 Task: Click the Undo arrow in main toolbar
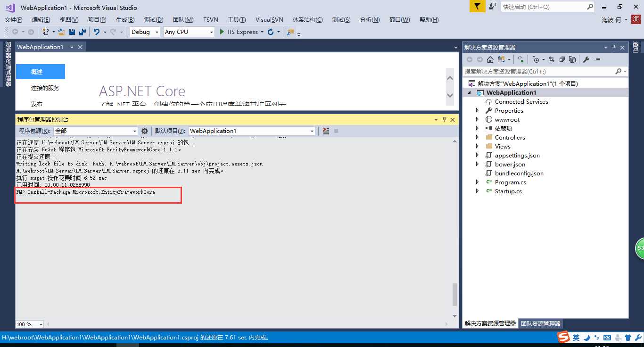96,32
